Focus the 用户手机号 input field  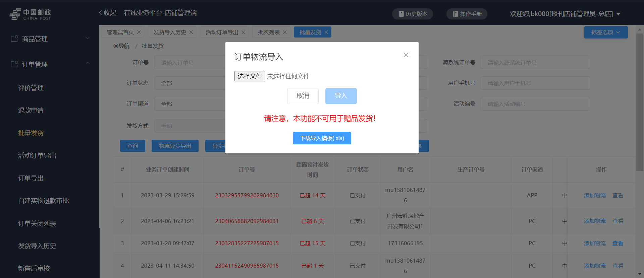[x=535, y=83]
